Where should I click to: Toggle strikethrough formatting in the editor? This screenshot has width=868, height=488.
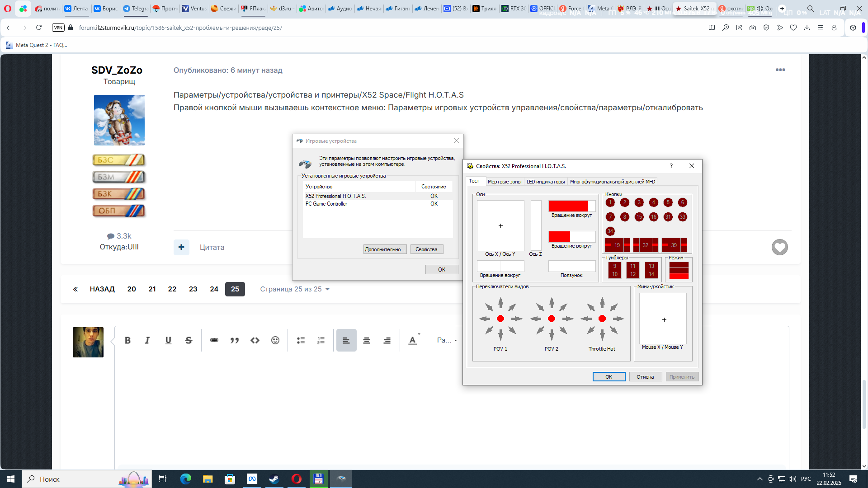[189, 340]
